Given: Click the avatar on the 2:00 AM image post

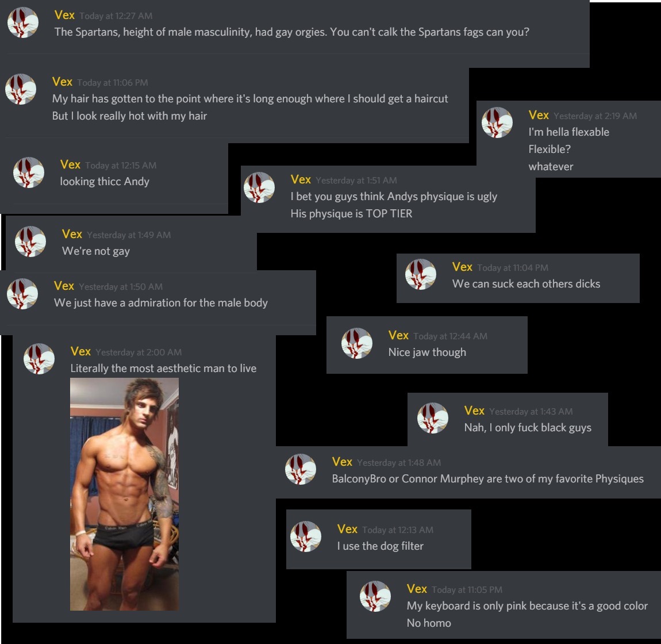Looking at the screenshot, I should [x=39, y=359].
